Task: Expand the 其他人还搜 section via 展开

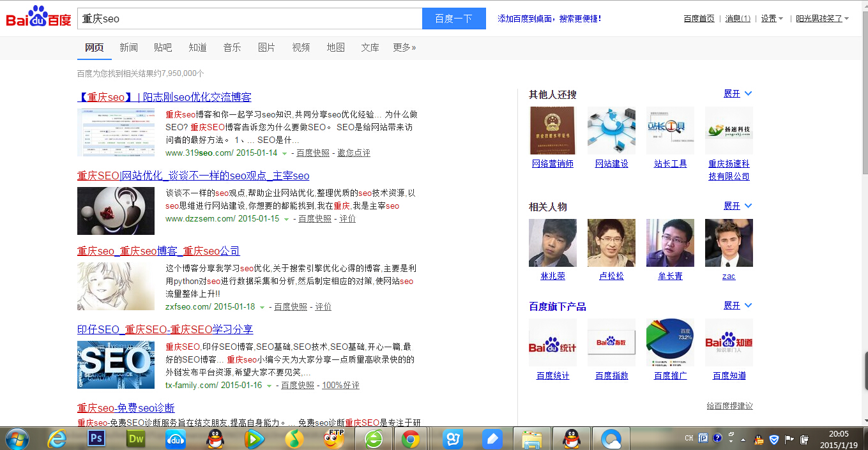Action: [x=738, y=94]
